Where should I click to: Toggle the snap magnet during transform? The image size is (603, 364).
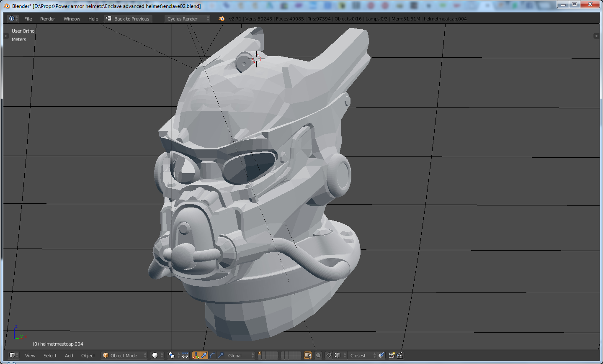coord(329,356)
